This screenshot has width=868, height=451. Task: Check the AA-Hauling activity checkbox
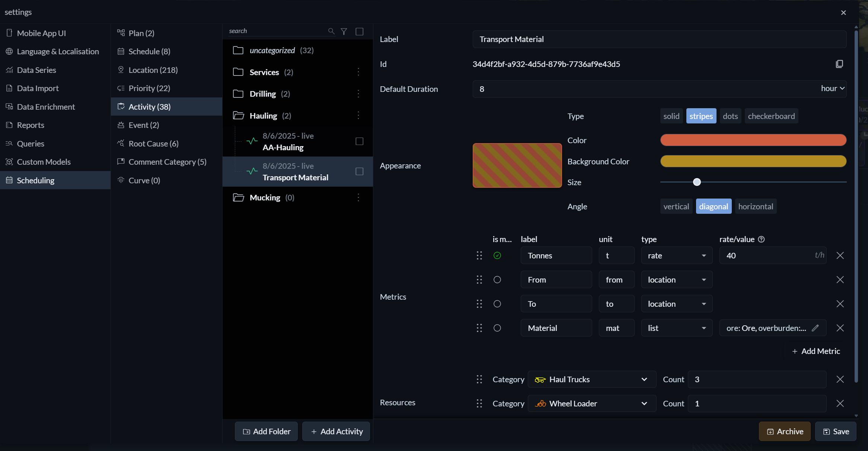click(360, 141)
